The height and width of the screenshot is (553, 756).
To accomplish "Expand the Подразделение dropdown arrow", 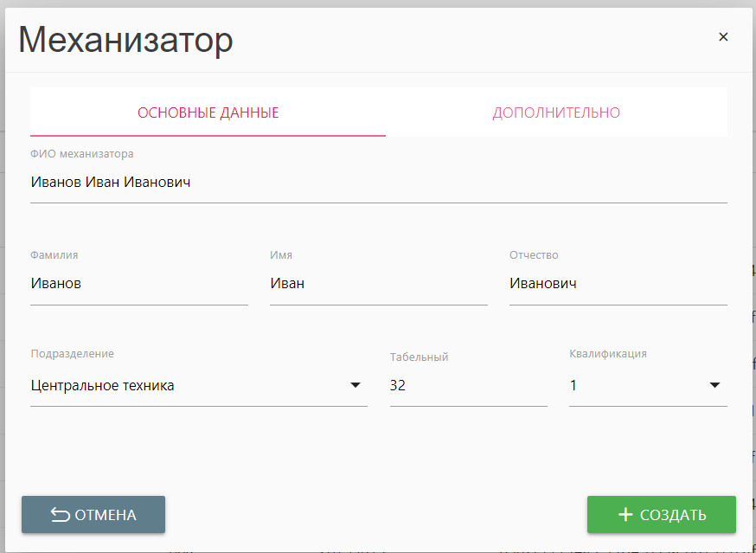I will (356, 385).
